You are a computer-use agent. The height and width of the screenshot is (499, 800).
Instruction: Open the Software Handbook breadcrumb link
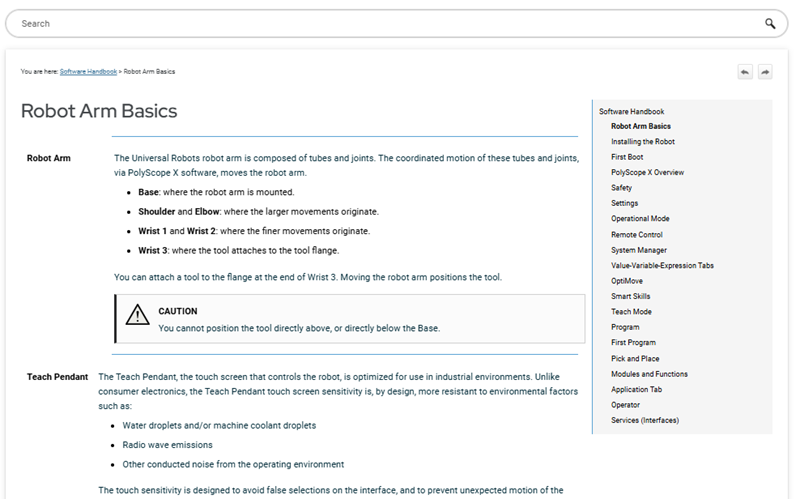[x=88, y=71]
